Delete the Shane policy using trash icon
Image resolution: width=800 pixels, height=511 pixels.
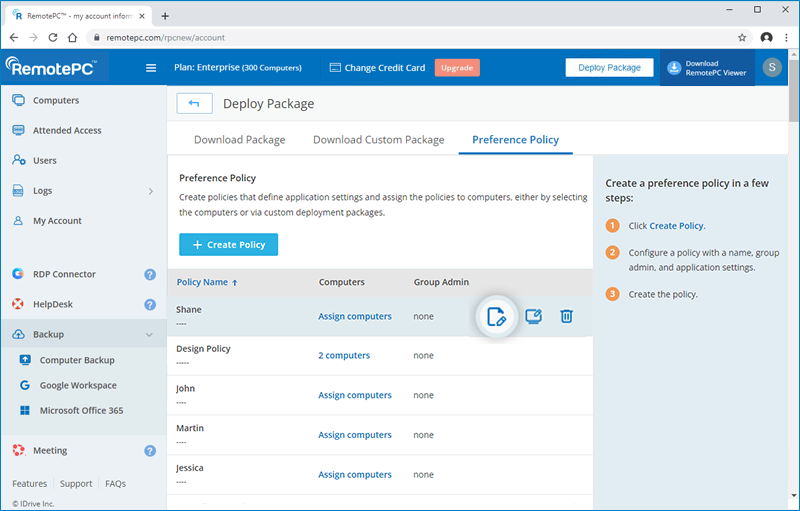[566, 317]
